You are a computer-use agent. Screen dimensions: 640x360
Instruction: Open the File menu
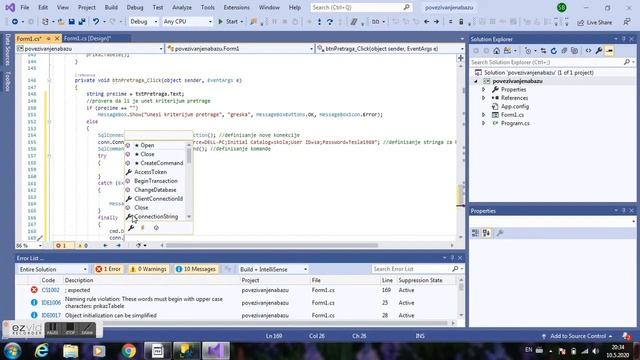tap(24, 7)
